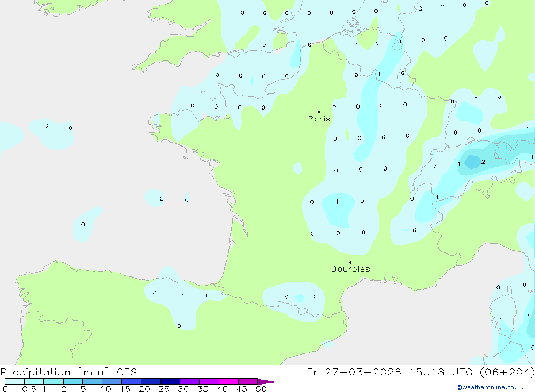The image size is (535, 392).
Task: Pick the 5–10 mm legend swatch
Action: click(x=93, y=381)
